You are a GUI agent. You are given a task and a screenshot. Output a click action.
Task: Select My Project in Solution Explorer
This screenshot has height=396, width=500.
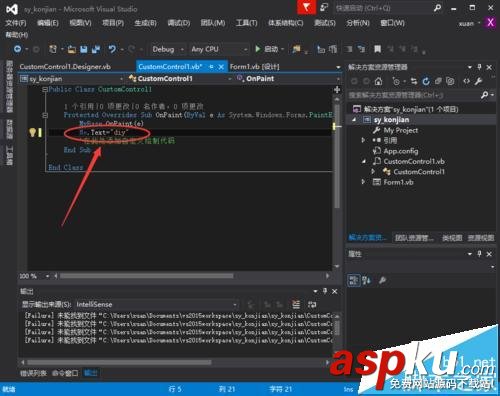[400, 130]
